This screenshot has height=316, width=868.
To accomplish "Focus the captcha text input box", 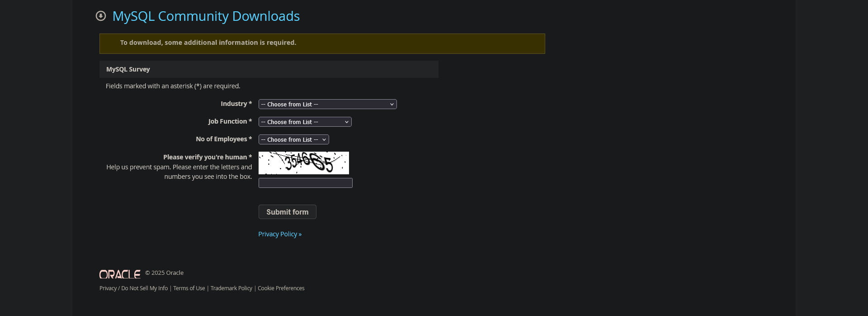I will pyautogui.click(x=306, y=183).
